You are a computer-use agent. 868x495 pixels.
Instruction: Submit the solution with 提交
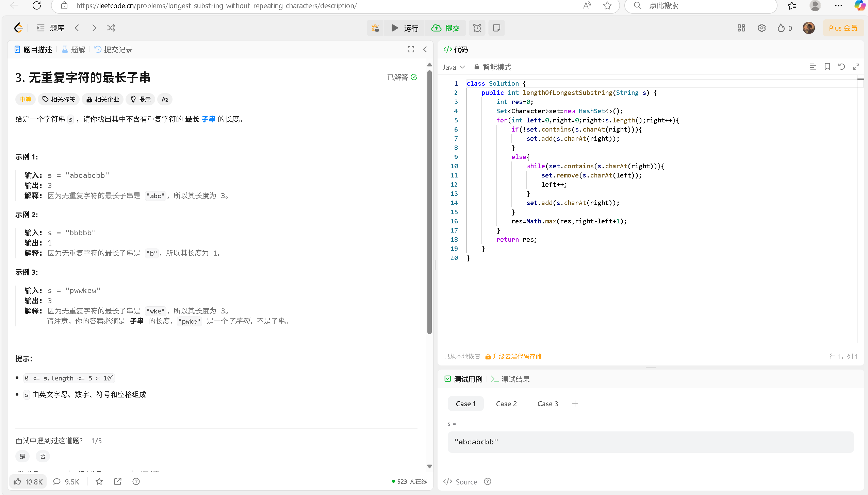[x=446, y=28]
